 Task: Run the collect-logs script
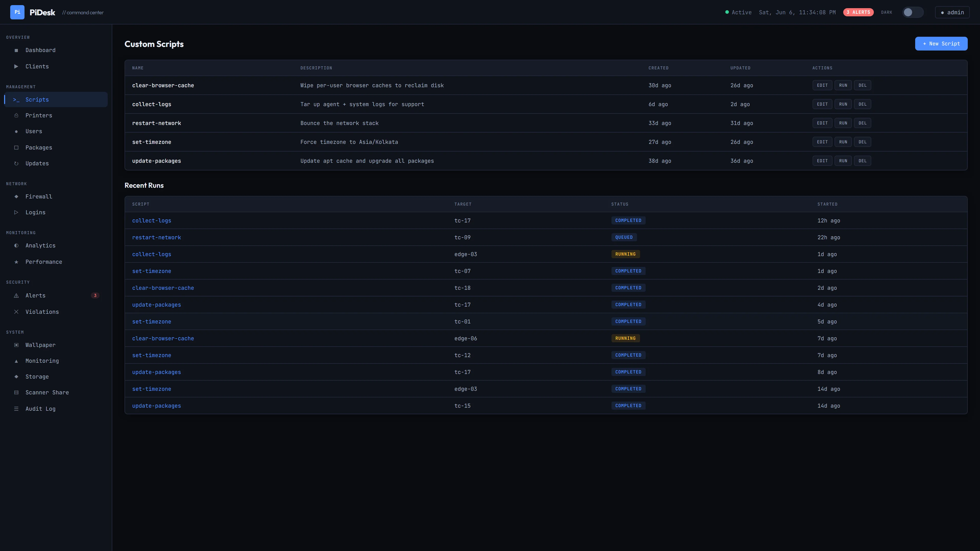pos(843,104)
